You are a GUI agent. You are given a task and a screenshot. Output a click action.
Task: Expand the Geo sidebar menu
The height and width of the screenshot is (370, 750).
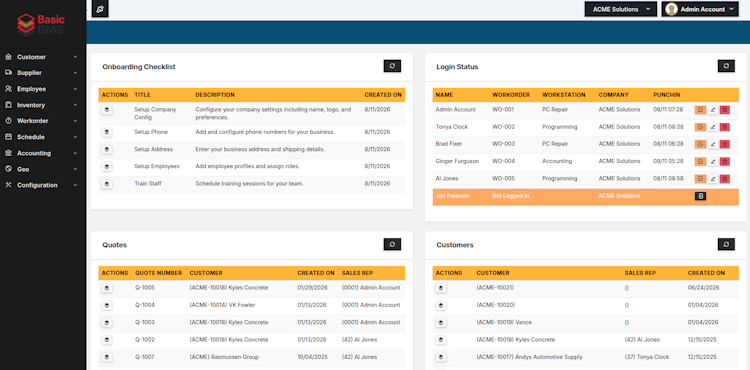pyautogui.click(x=42, y=169)
